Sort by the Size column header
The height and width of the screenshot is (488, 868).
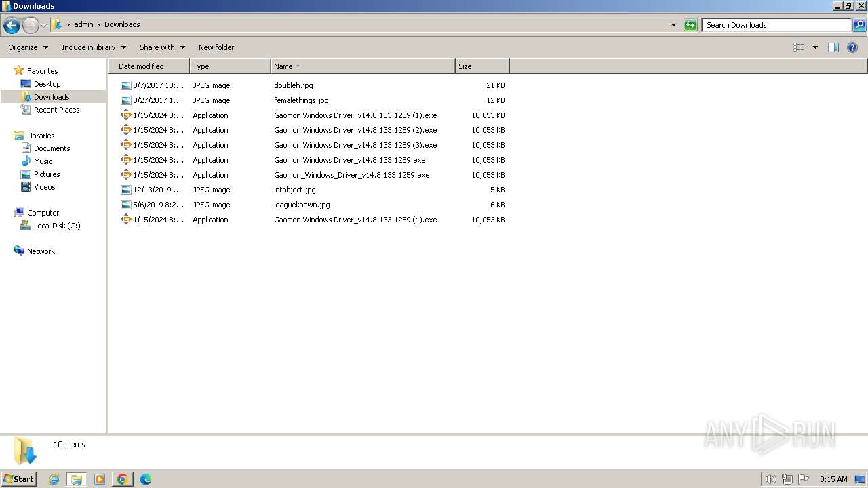(x=482, y=66)
